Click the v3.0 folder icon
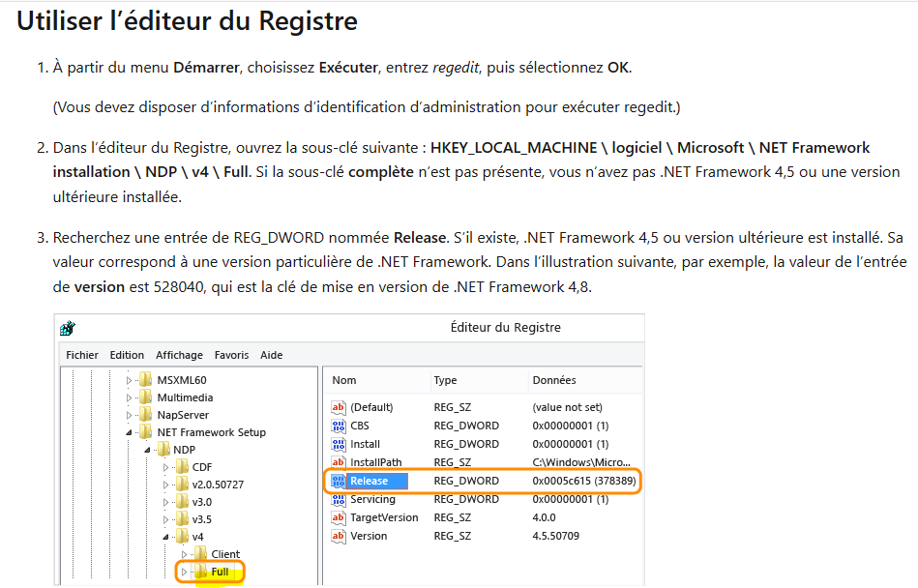 (183, 501)
